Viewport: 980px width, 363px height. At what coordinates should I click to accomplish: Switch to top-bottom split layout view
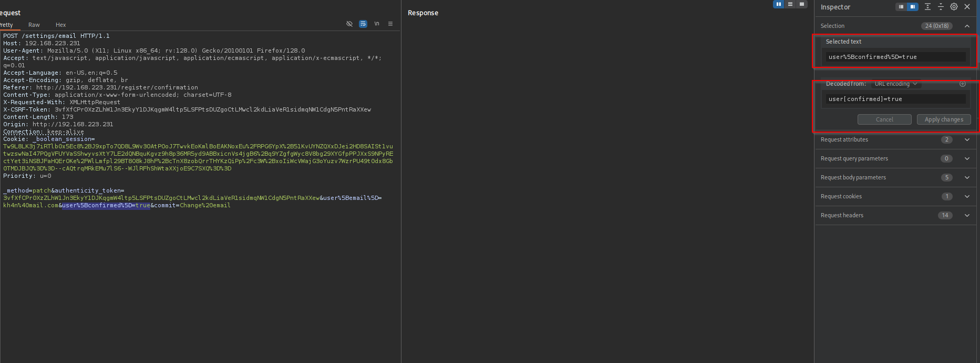[x=790, y=4]
